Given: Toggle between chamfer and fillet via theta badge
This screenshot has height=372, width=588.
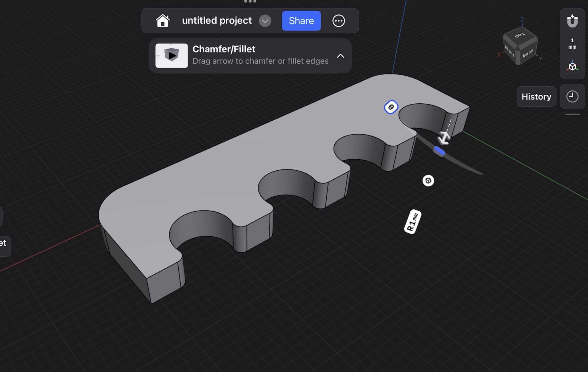Looking at the screenshot, I should tap(391, 107).
